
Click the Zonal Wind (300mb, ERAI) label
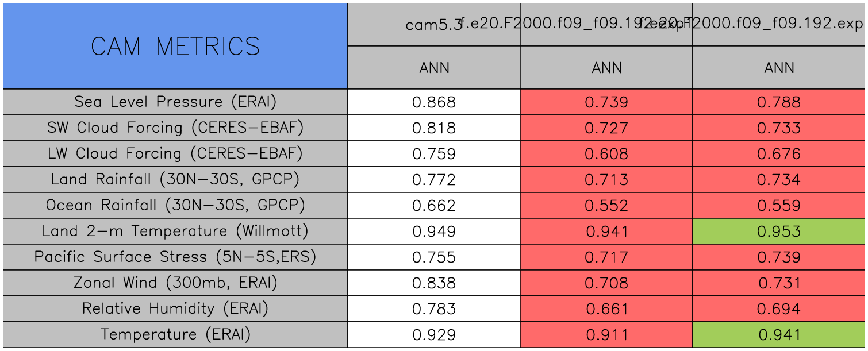click(175, 283)
